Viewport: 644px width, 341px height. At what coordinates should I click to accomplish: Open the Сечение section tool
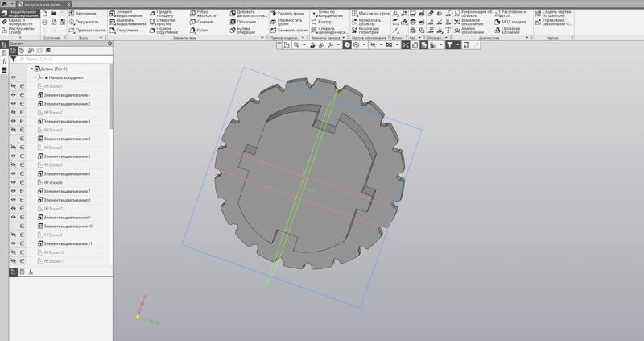(x=201, y=22)
